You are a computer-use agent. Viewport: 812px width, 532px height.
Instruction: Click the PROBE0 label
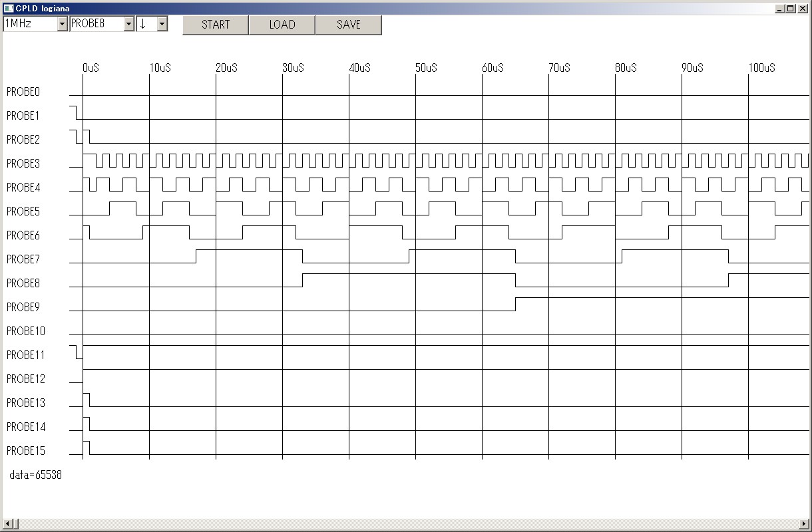click(x=23, y=92)
